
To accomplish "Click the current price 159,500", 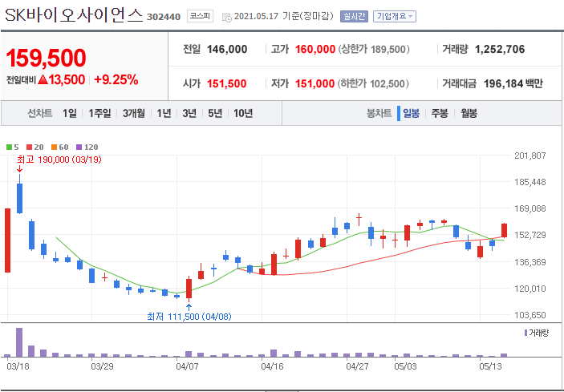I will point(46,58).
